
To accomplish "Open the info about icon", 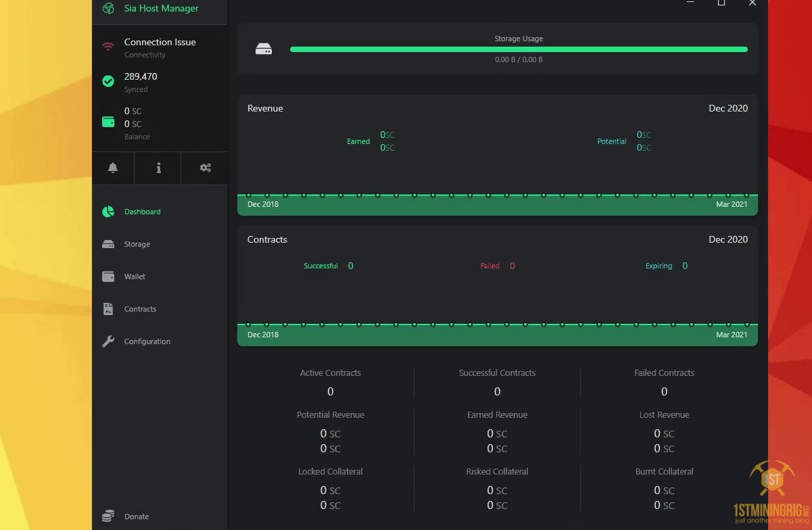I will [158, 168].
